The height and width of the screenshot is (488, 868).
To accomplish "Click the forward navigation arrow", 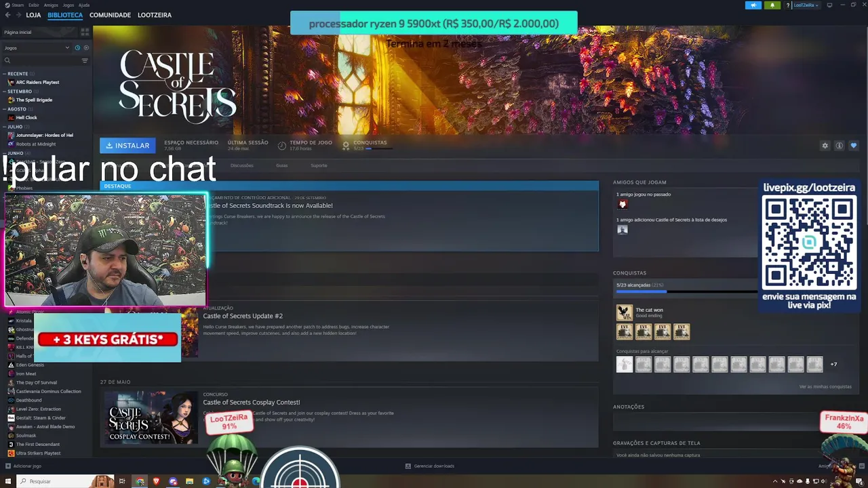I will 18,15.
